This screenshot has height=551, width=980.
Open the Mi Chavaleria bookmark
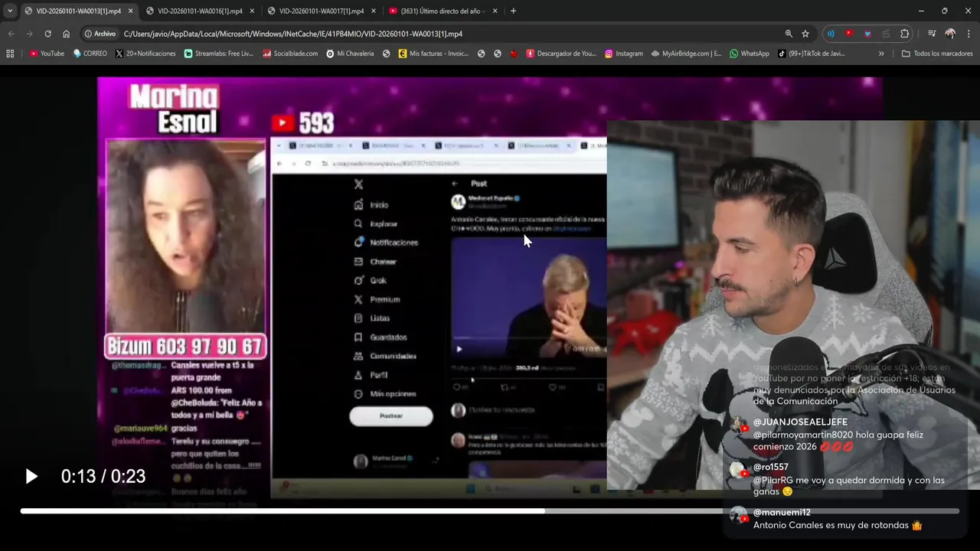pyautogui.click(x=350, y=54)
